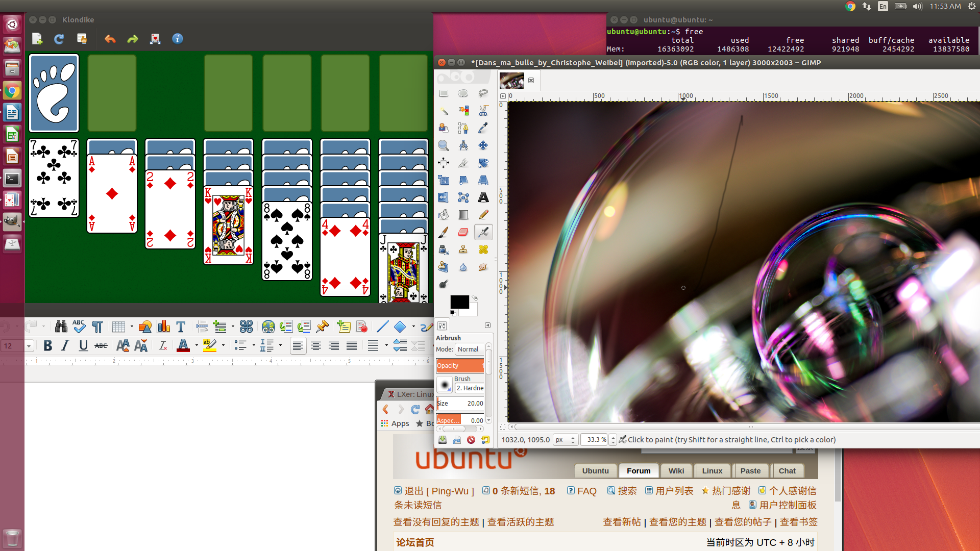Screen dimensions: 980x551
Task: Click the Klondike new game icon
Action: click(37, 39)
